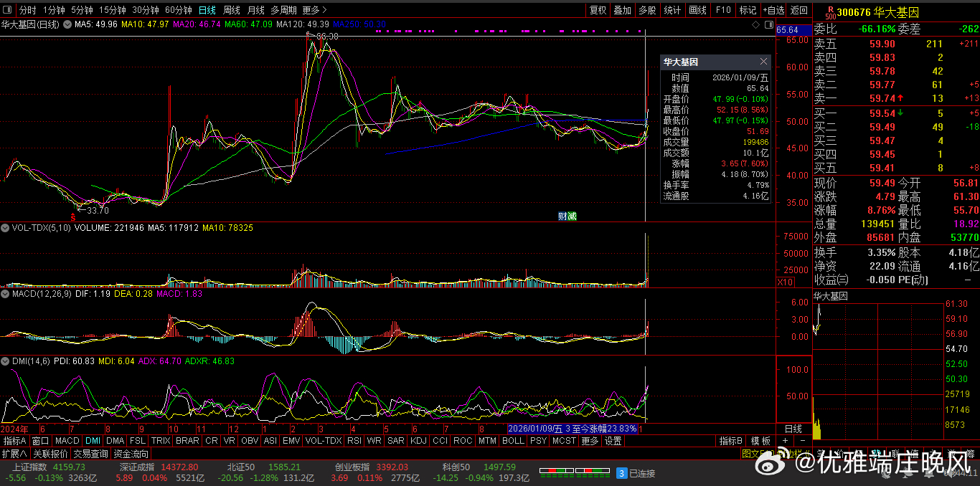Image resolution: width=980 pixels, height=486 pixels.
Task: Select the MACD indicator tab
Action: click(67, 441)
